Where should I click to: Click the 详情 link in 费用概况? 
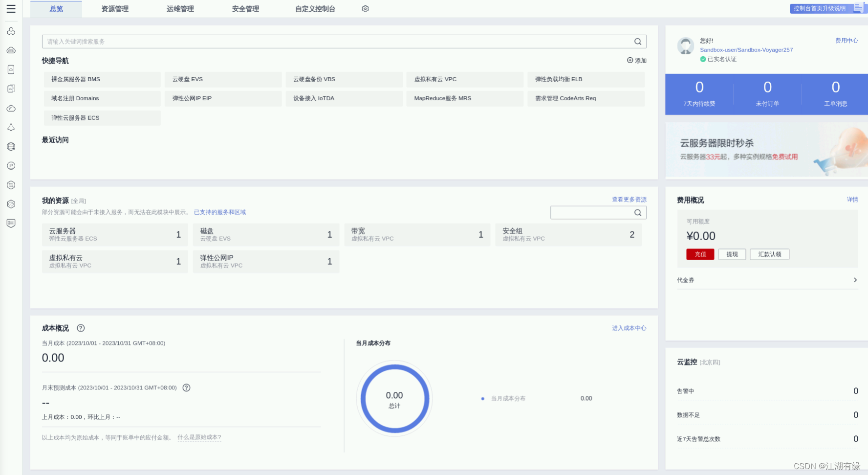coord(852,200)
